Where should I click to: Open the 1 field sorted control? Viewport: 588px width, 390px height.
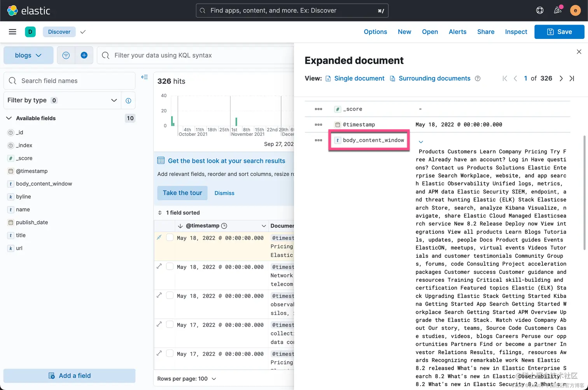click(178, 213)
